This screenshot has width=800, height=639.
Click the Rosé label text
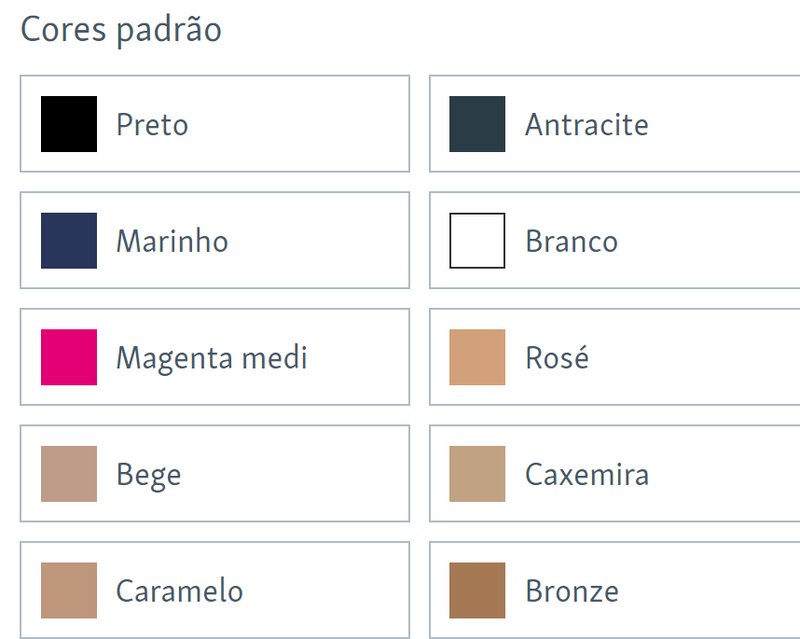click(556, 357)
